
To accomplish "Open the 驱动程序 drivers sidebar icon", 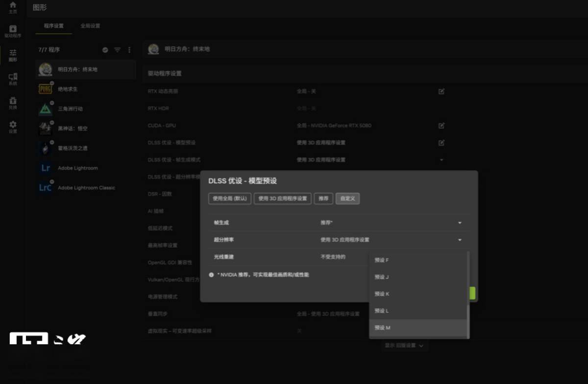I will [13, 31].
